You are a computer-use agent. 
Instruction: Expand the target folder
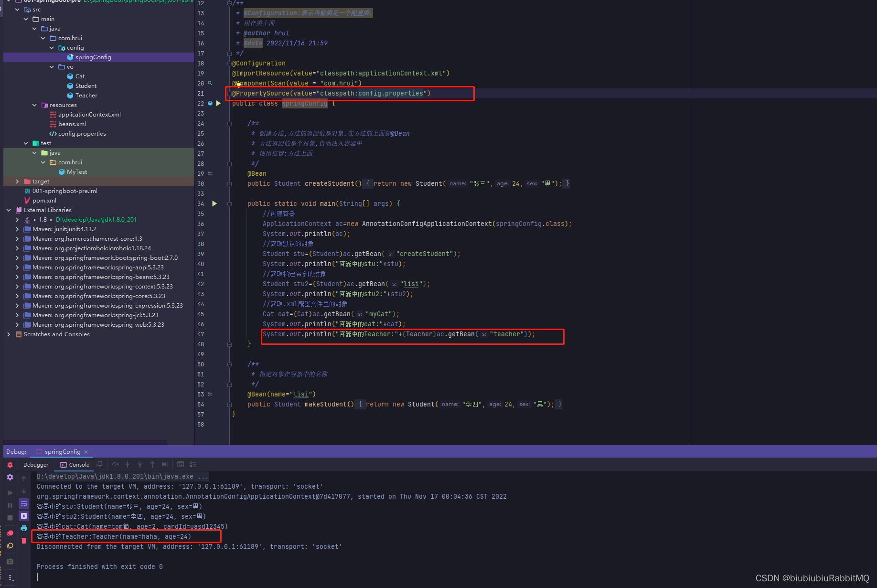(17, 182)
